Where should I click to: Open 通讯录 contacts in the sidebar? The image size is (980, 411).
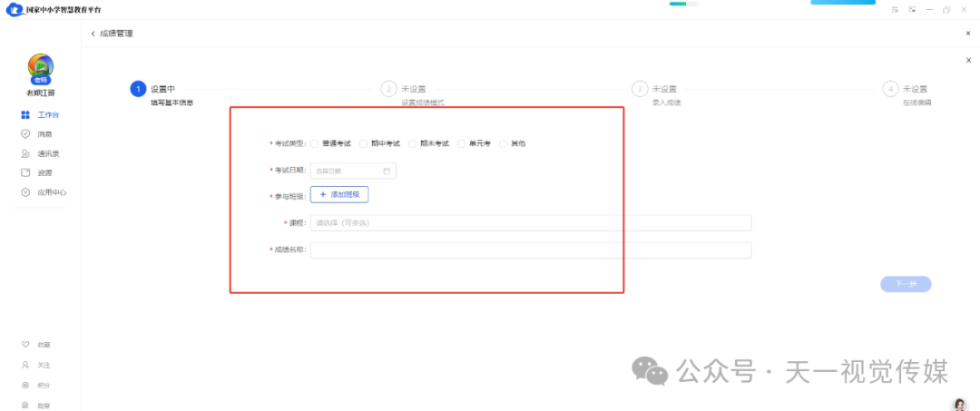(40, 153)
